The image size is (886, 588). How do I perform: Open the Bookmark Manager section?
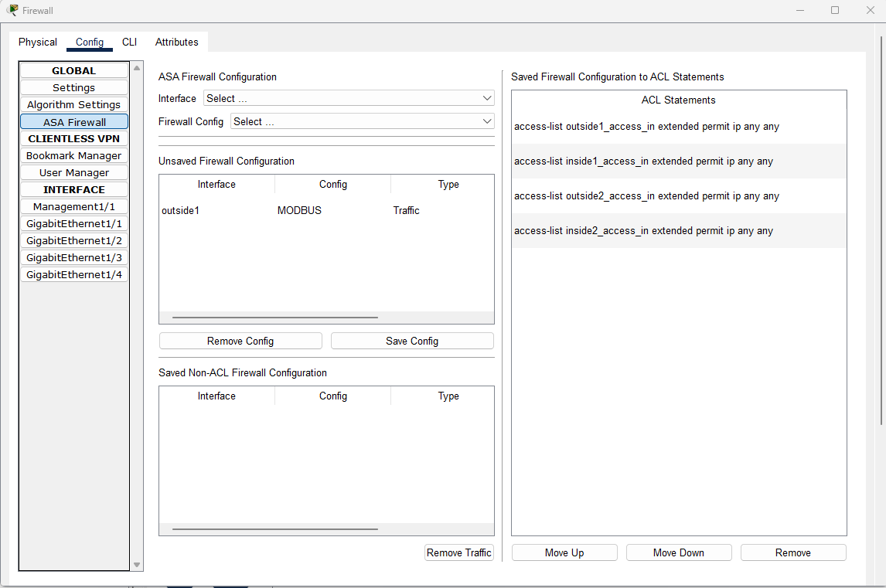(73, 155)
